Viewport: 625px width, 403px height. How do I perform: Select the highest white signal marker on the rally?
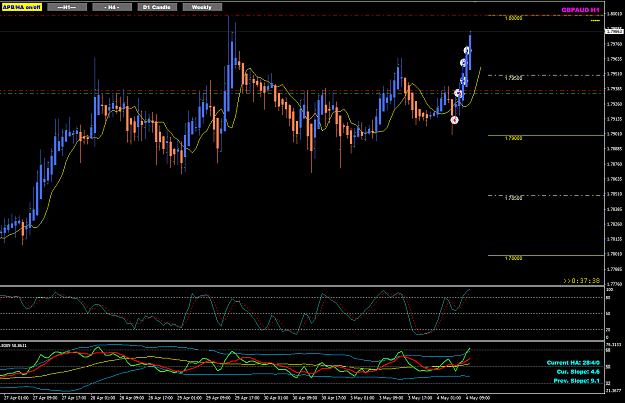[x=467, y=50]
